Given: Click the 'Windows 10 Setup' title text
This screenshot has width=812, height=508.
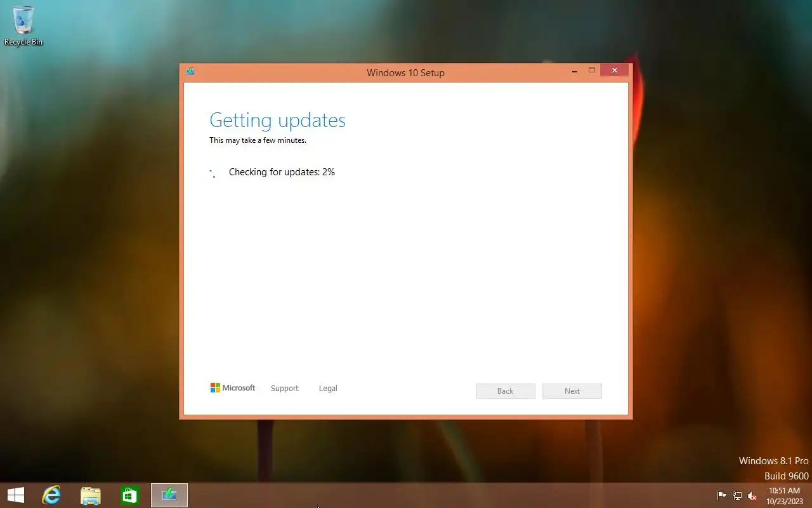Looking at the screenshot, I should (405, 73).
